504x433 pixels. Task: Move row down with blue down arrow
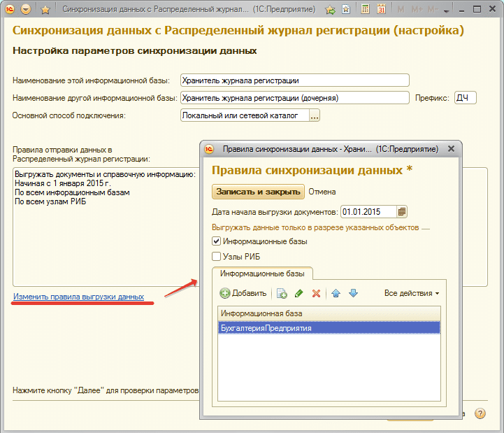point(353,293)
